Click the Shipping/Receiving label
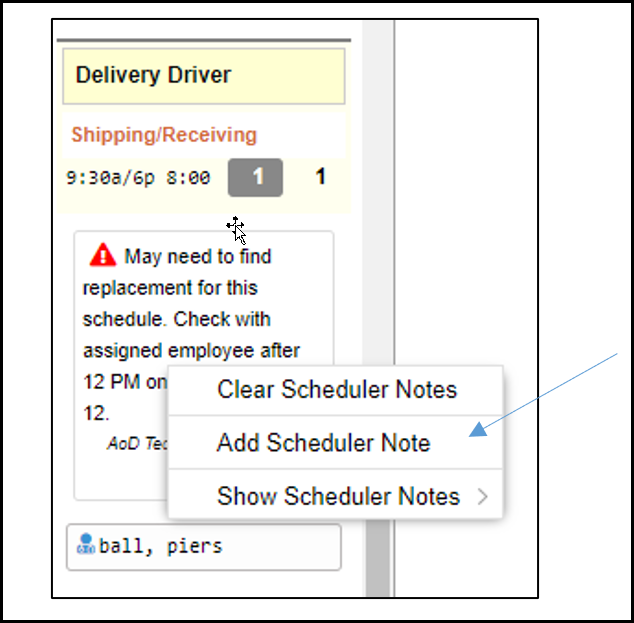 [x=164, y=135]
